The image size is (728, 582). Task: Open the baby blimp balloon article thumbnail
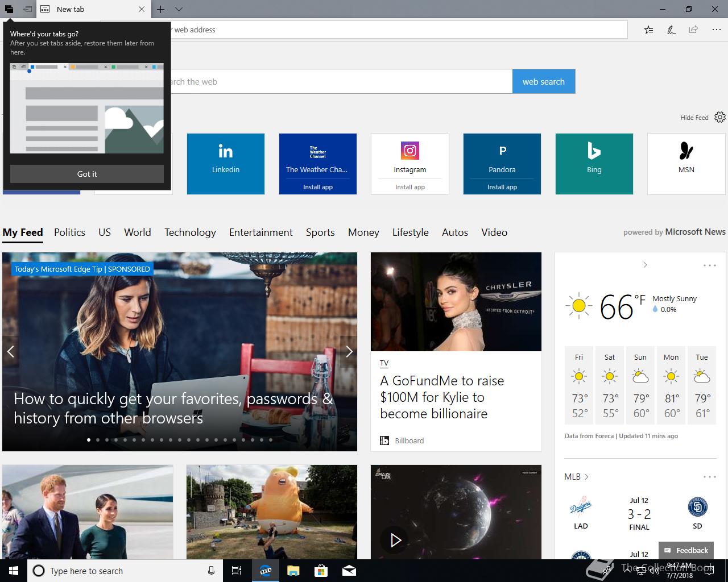click(x=272, y=512)
